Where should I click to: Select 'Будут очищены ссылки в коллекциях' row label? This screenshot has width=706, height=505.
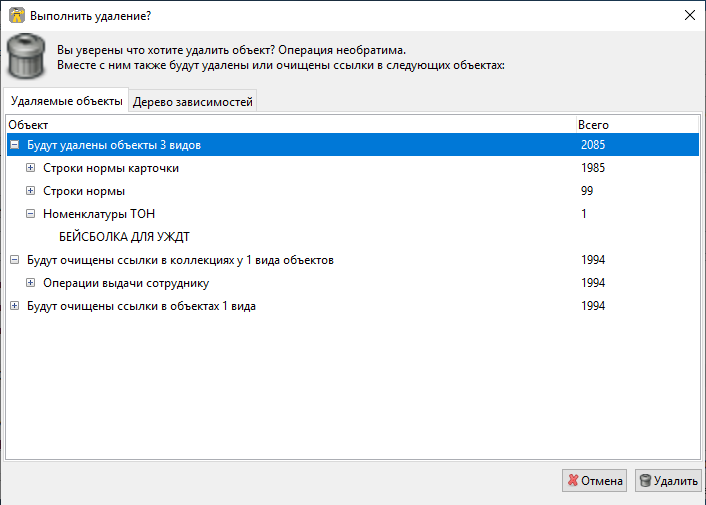tap(180, 260)
